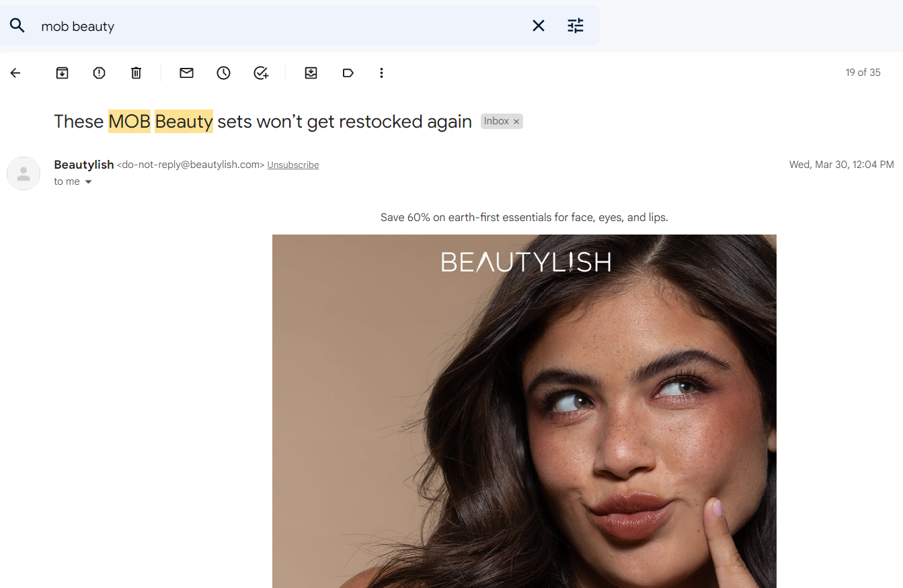Show advanced search options filter
The image size is (903, 588).
click(576, 26)
